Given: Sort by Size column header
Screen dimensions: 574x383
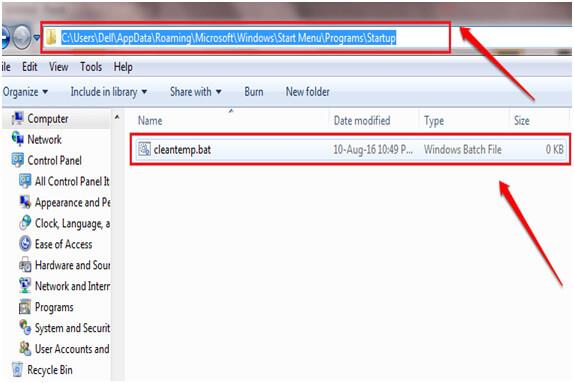Looking at the screenshot, I should [x=539, y=120].
